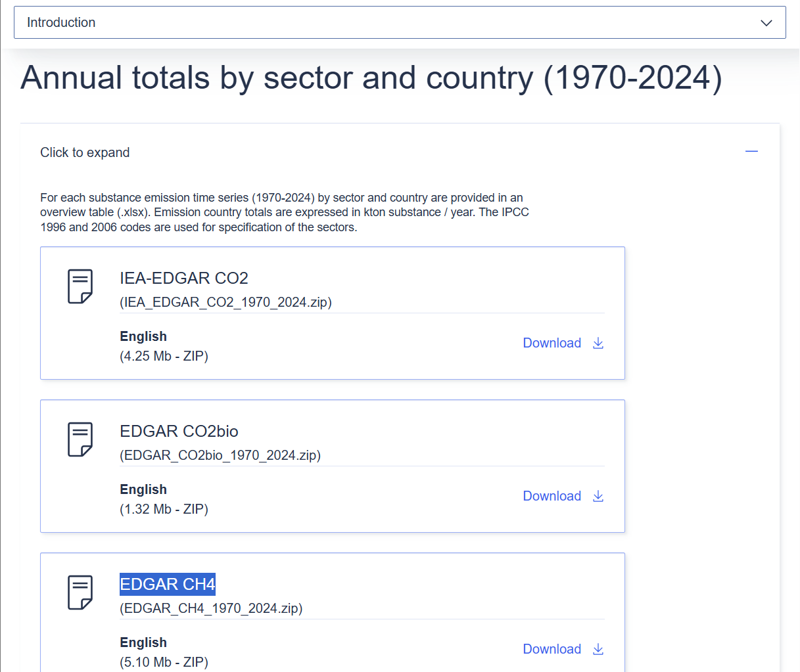Click the highlighted EDGAR CH4 title
The height and width of the screenshot is (672, 800).
(168, 585)
